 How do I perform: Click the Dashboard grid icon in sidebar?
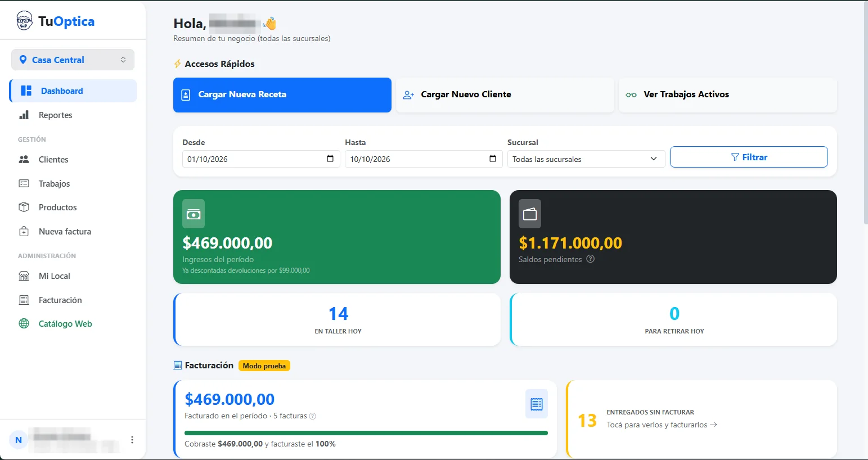coord(26,91)
